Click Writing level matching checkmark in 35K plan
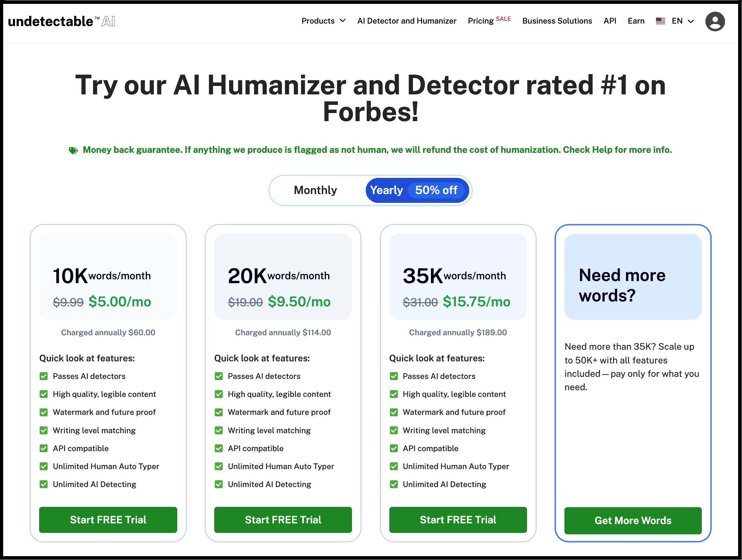The width and height of the screenshot is (742, 560). click(x=394, y=430)
